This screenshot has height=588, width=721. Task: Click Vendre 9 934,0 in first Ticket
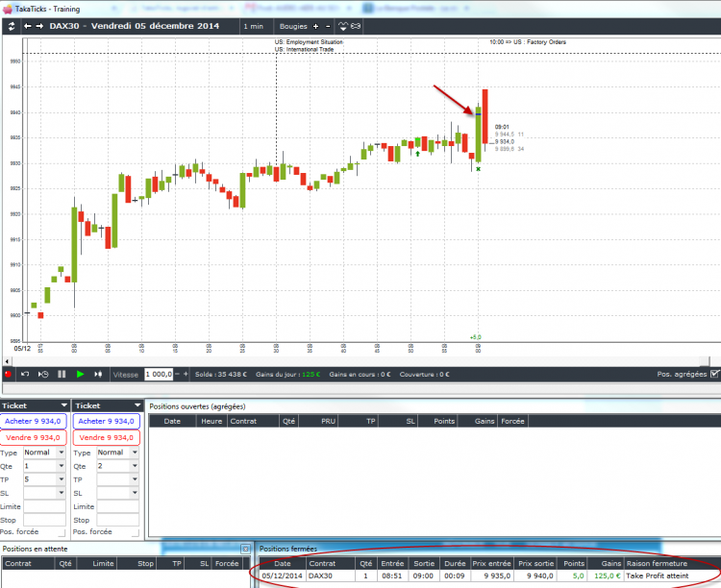click(x=33, y=438)
